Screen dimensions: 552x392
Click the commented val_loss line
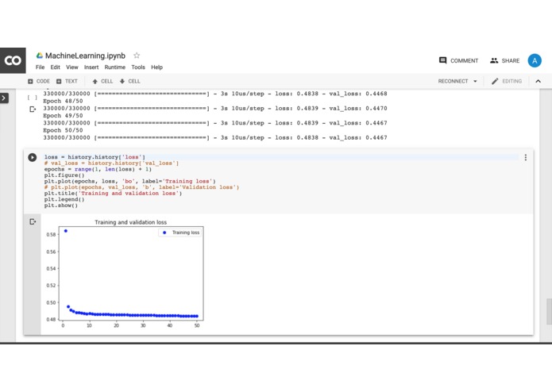111,163
